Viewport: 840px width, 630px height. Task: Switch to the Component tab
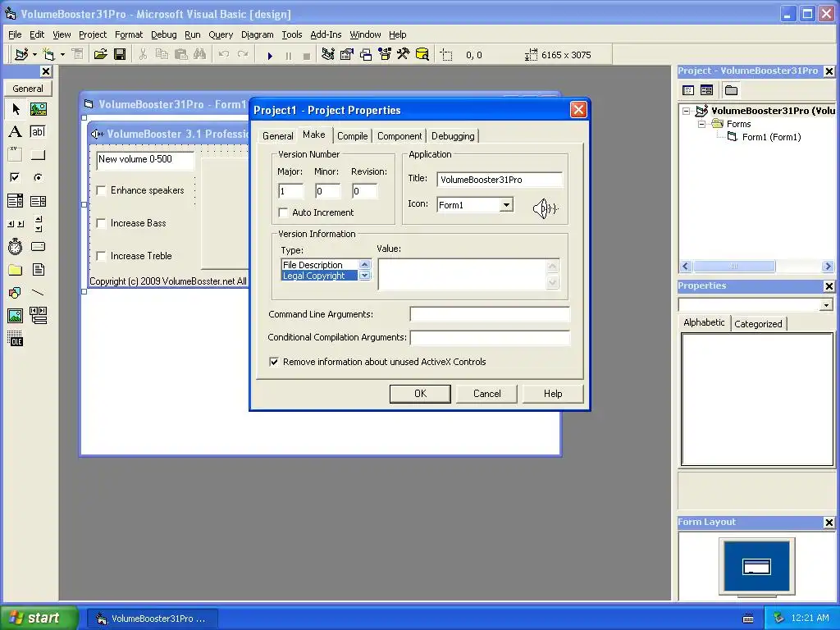[399, 136]
